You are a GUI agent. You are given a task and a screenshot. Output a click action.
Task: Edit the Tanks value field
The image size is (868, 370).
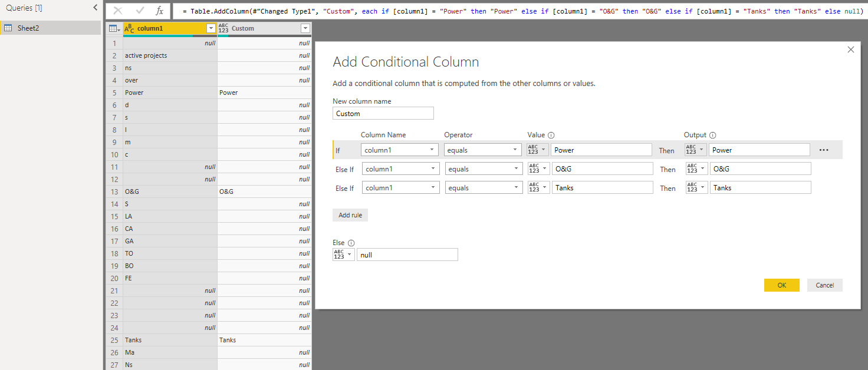tap(603, 187)
